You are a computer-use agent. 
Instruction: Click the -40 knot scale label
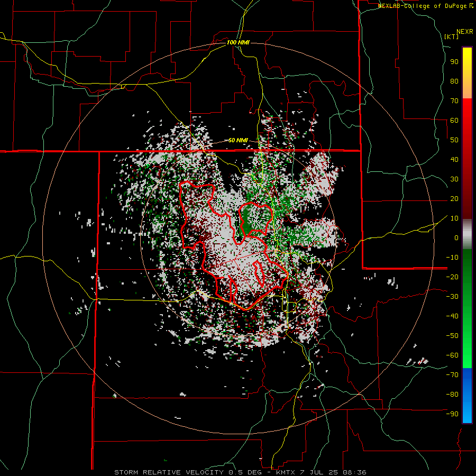[x=452, y=316]
